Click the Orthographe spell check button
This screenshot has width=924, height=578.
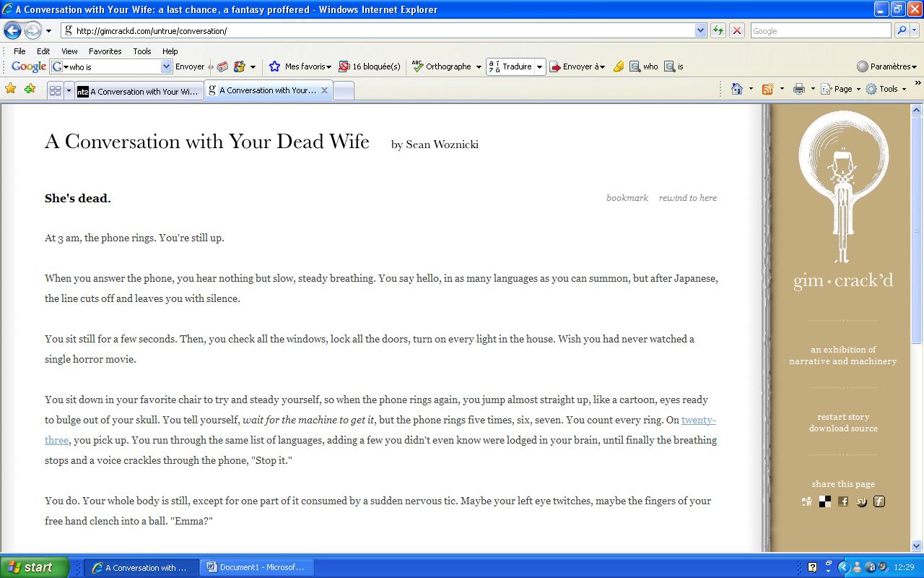coord(441,66)
